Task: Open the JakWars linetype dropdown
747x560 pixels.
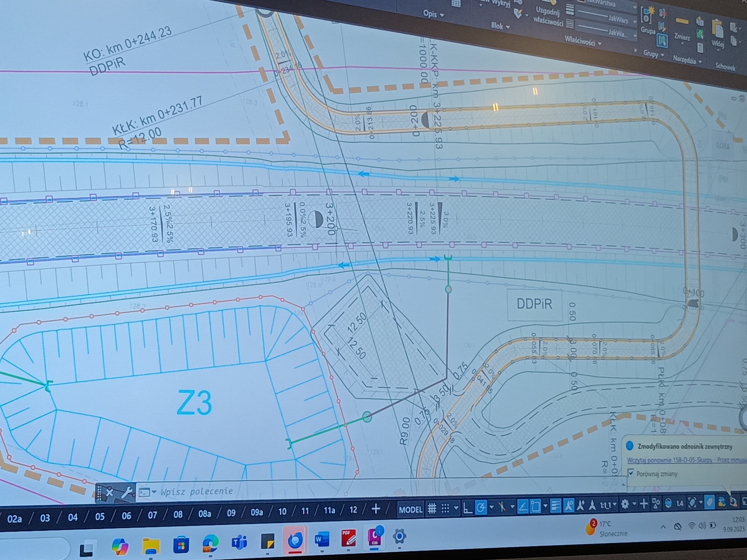Action: click(x=634, y=21)
